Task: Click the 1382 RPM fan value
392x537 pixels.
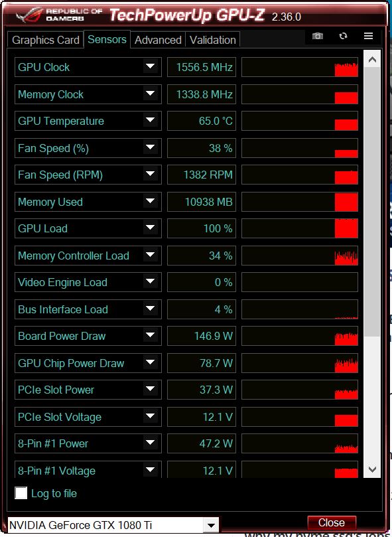Action: (x=202, y=175)
